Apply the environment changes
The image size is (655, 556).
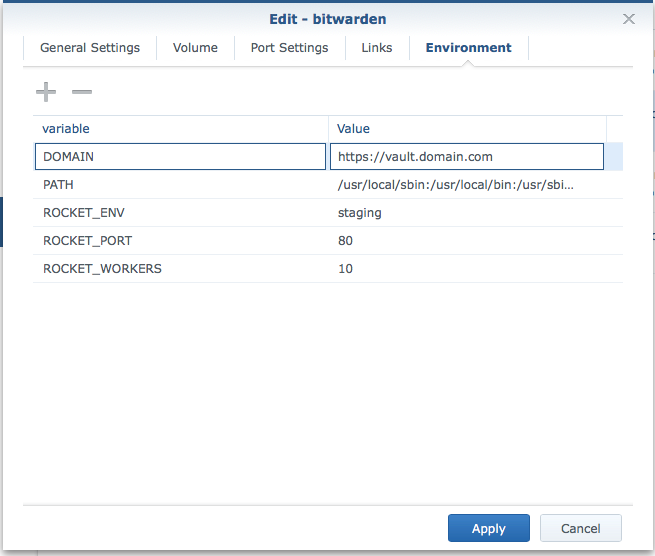pos(489,528)
